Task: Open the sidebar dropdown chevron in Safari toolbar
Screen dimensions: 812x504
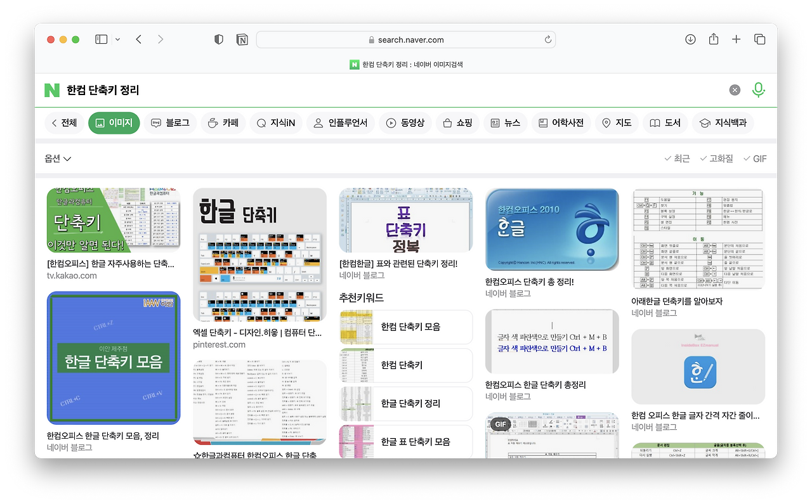Action: tap(117, 39)
